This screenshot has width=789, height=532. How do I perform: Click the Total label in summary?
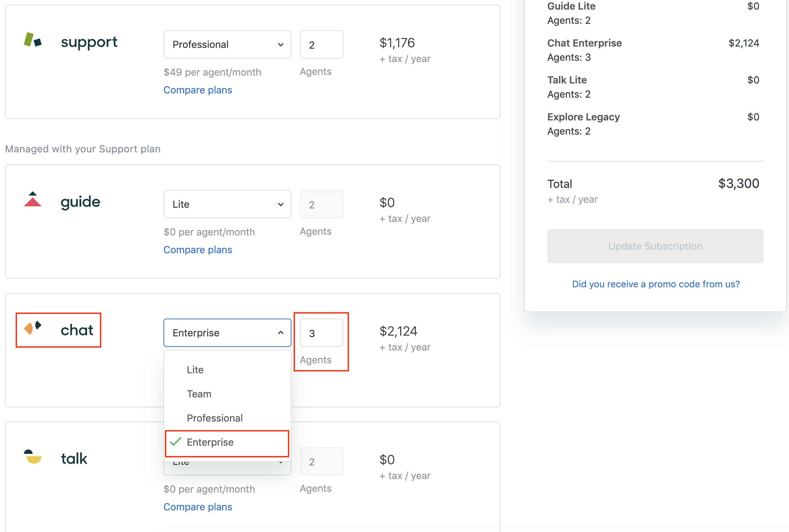click(560, 184)
